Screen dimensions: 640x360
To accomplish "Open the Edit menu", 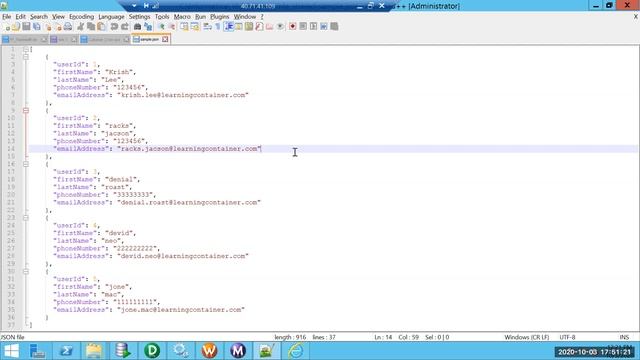I will point(20,17).
